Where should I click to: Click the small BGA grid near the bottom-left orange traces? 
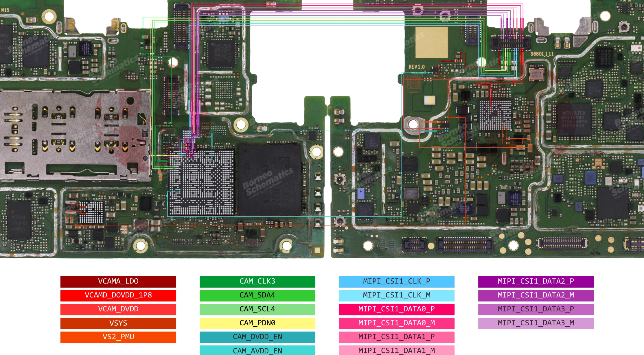91,213
